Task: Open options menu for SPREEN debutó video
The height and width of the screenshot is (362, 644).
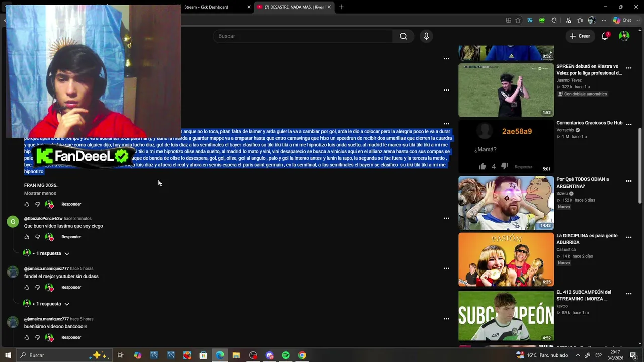Action: tap(628, 68)
